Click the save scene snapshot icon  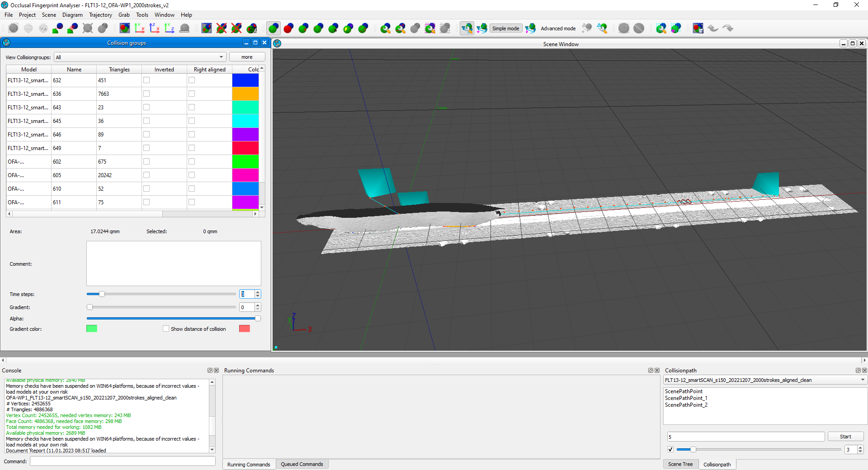(698, 28)
